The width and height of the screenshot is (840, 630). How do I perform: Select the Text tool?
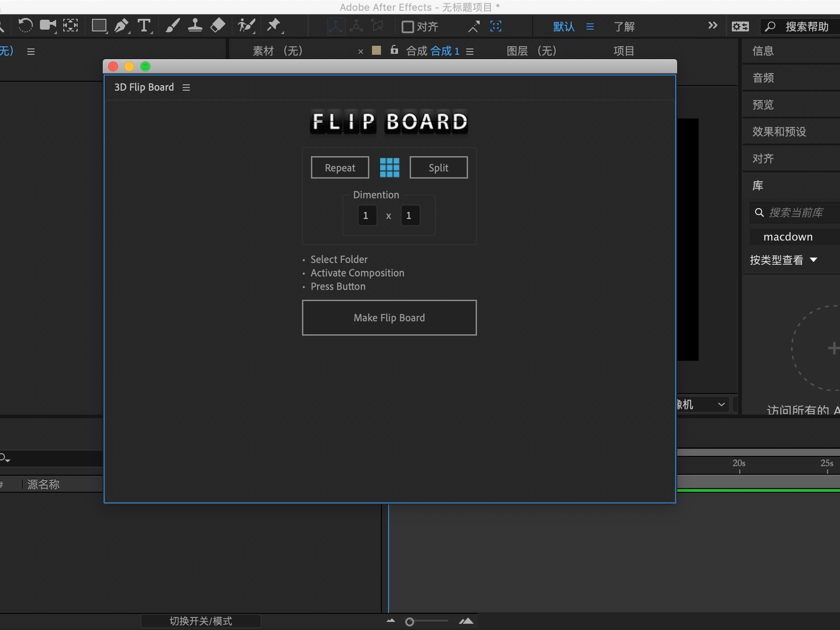point(144,26)
